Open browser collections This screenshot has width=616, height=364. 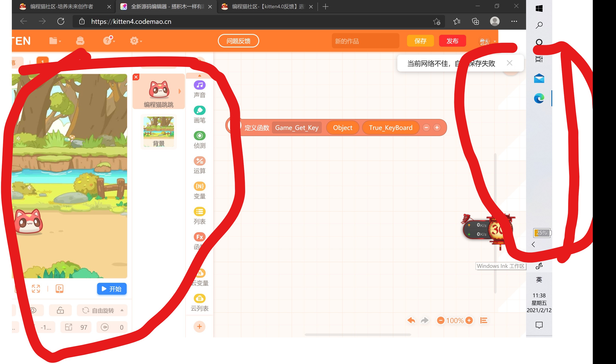click(x=475, y=21)
